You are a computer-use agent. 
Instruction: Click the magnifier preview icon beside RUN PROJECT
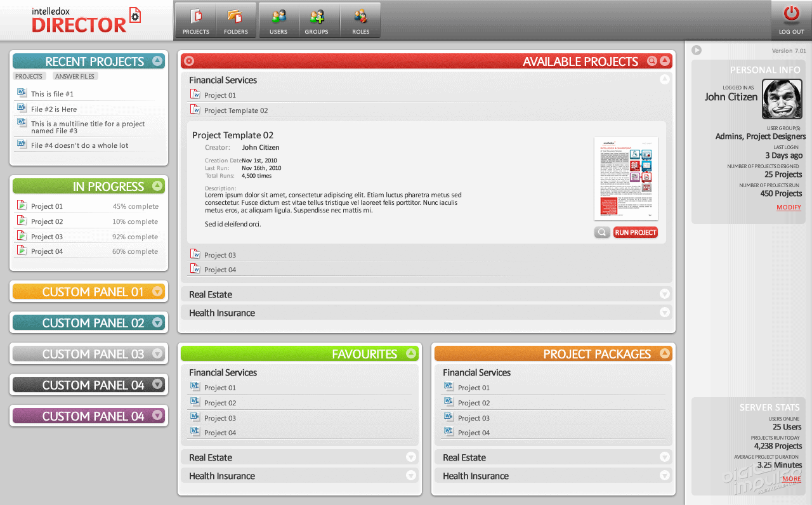pyautogui.click(x=601, y=232)
